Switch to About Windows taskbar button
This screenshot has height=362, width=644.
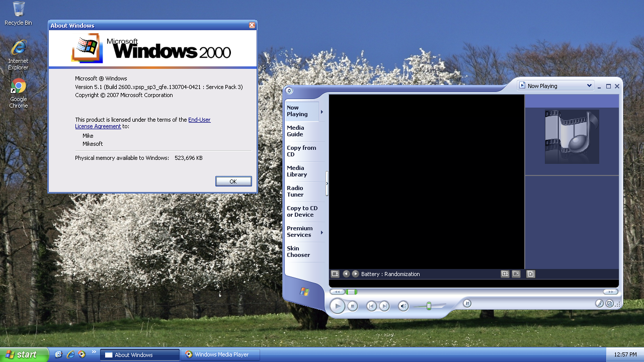pos(140,355)
